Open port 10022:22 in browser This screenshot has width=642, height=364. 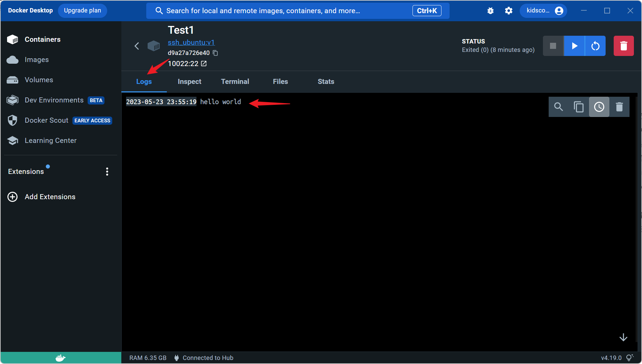[x=204, y=64]
